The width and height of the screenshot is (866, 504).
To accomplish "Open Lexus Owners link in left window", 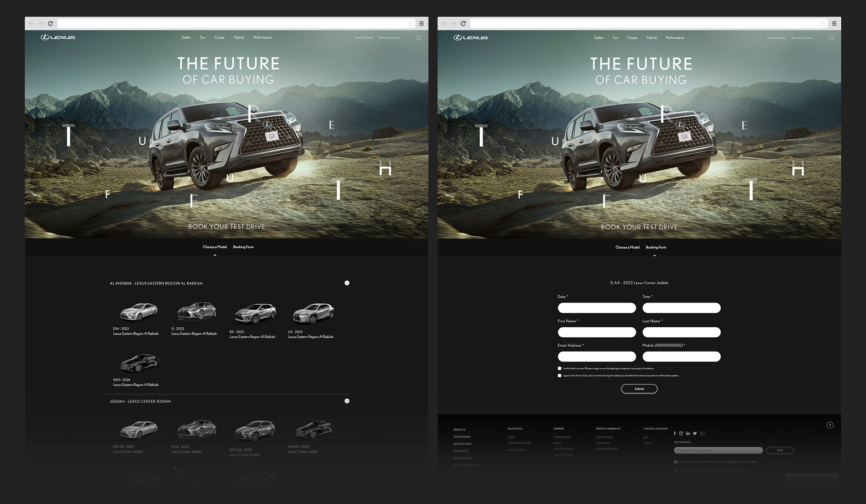I will (364, 37).
